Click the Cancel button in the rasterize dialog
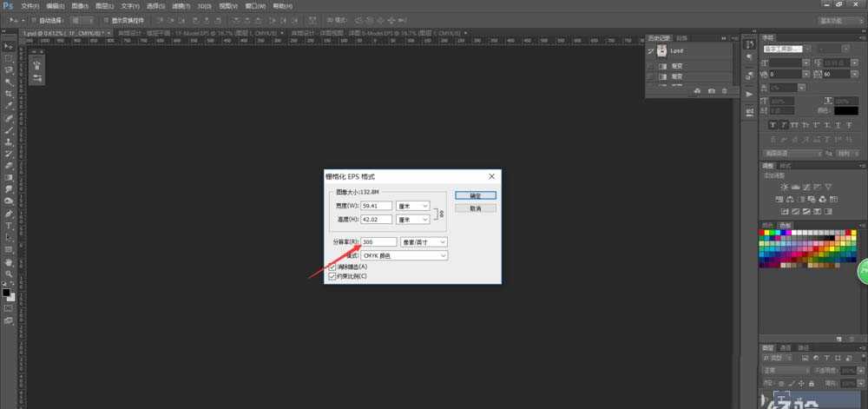 click(475, 208)
